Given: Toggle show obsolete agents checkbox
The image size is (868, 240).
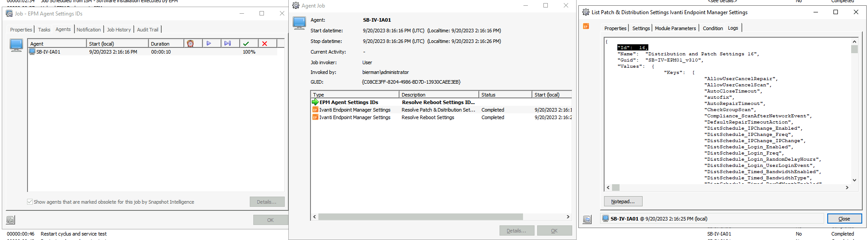Looking at the screenshot, I should (30, 202).
